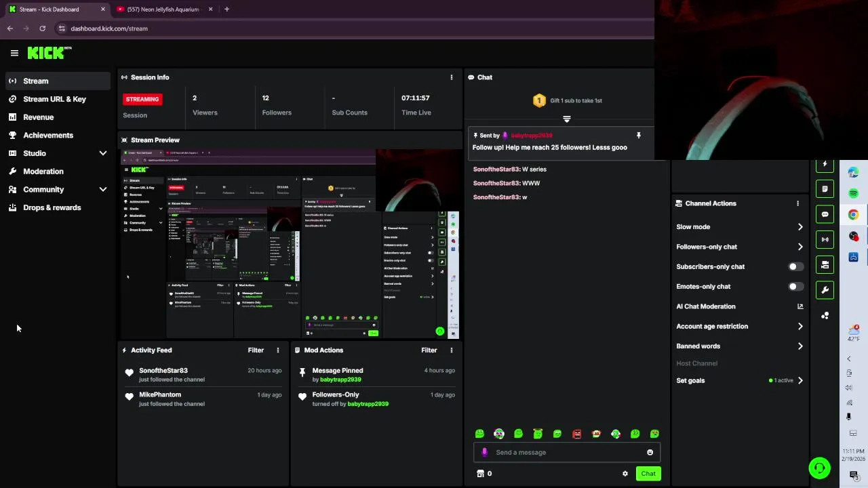Reload the page with browser refresh icon

tap(42, 28)
